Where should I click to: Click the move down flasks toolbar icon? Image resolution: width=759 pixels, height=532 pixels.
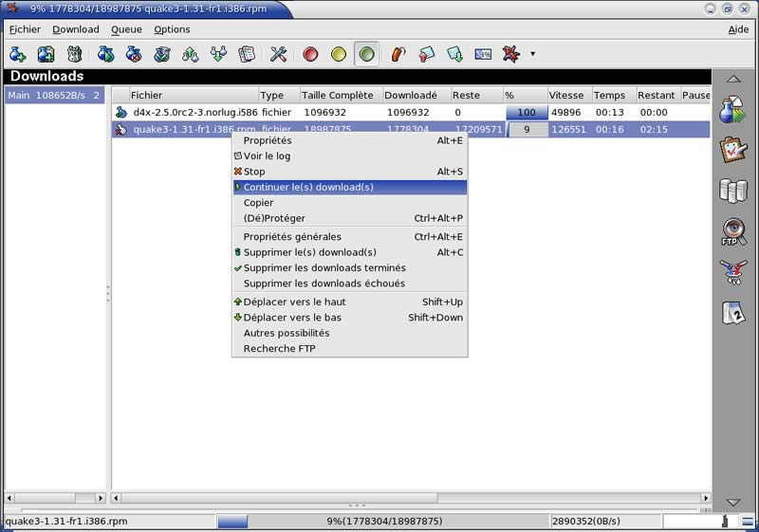click(218, 54)
